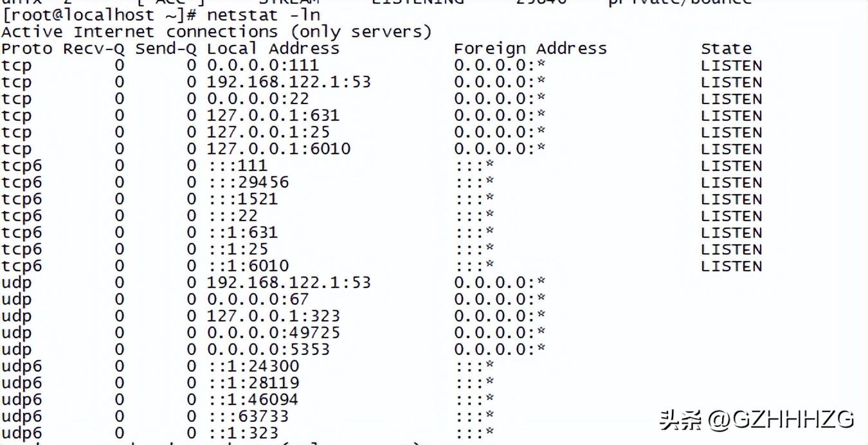Select the Local Address column header

coord(273,49)
